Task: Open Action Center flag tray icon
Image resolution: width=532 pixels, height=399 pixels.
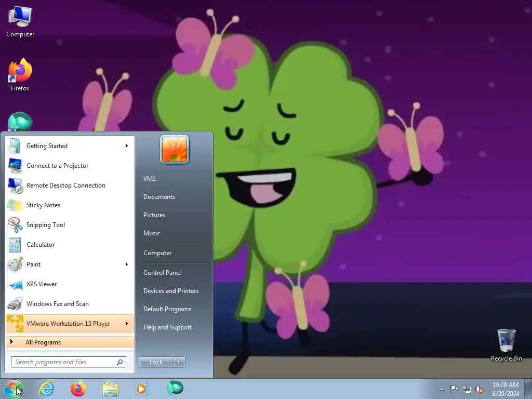Action: click(x=454, y=389)
